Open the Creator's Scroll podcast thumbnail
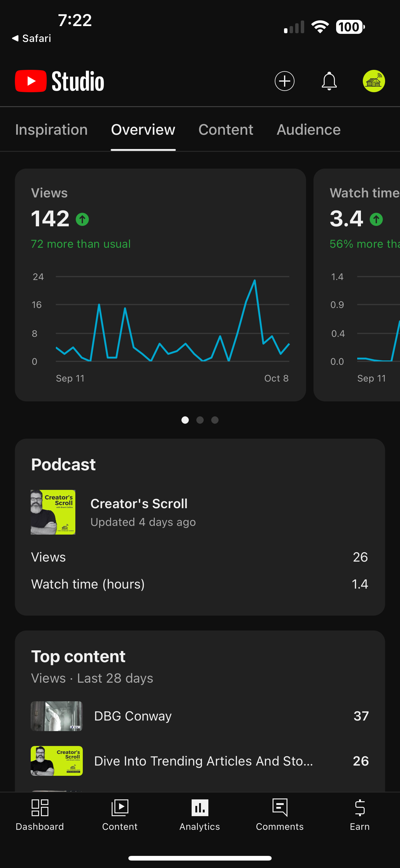400x868 pixels. tap(53, 512)
